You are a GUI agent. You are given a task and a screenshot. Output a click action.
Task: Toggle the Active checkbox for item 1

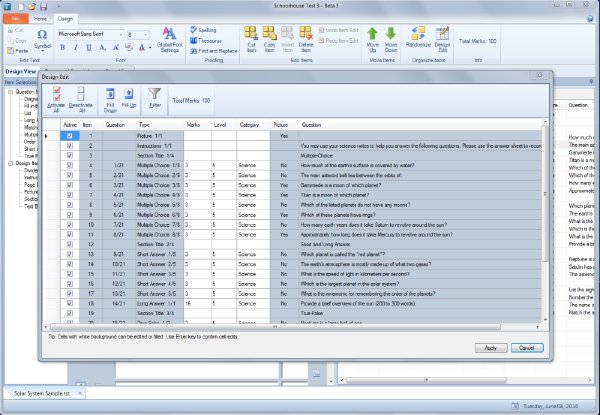click(70, 136)
